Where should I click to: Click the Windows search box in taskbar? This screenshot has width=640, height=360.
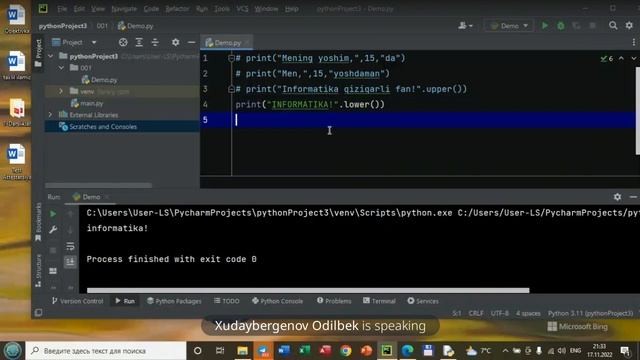pyautogui.click(x=106, y=351)
